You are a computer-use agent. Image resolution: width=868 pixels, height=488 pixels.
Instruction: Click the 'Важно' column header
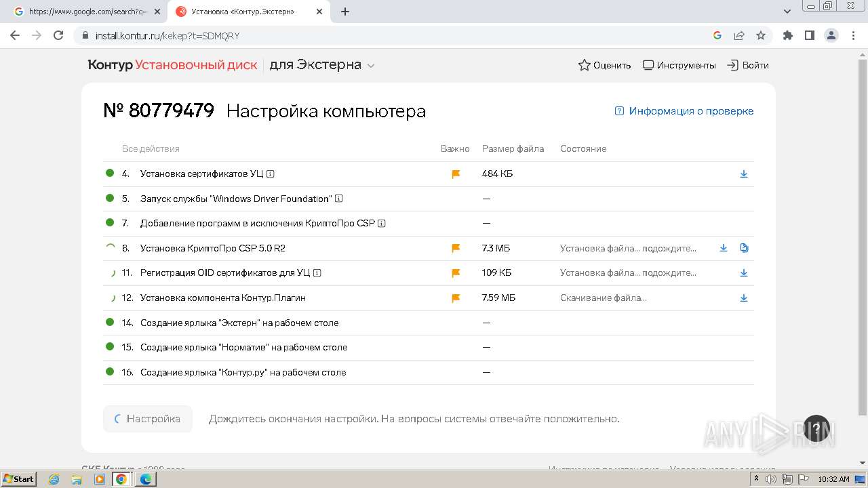[455, 148]
